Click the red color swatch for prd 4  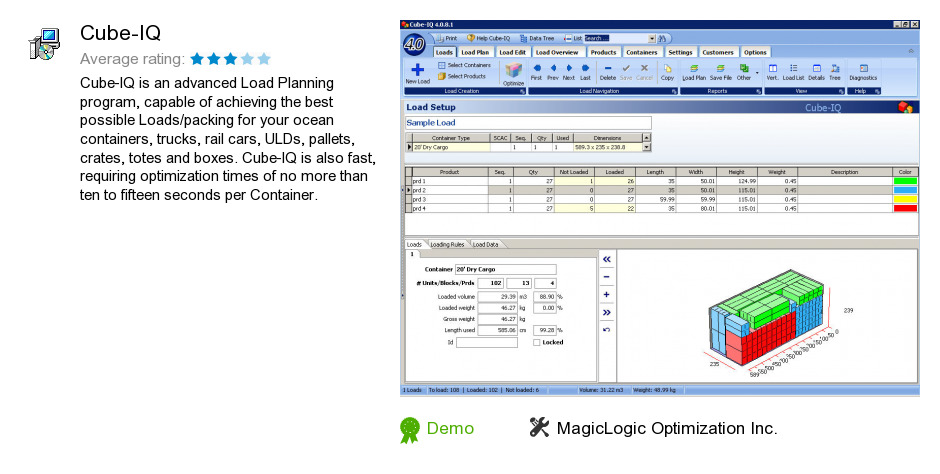pos(905,209)
